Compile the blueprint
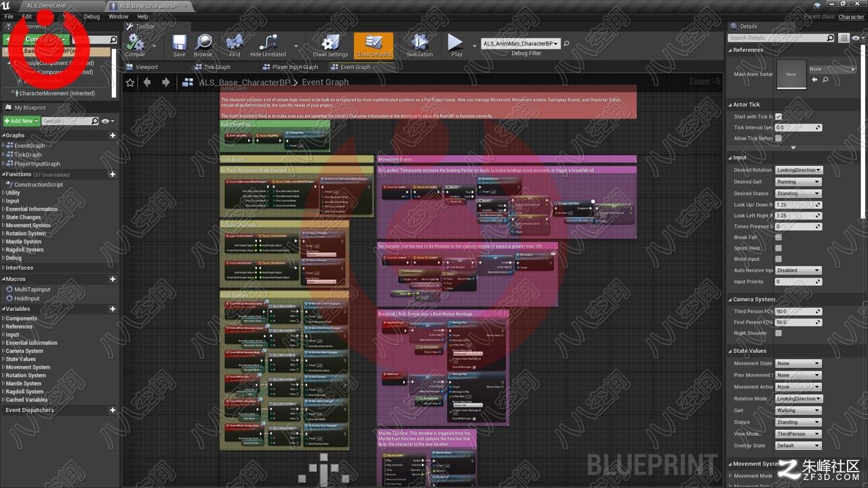Image resolution: width=868 pixels, height=488 pixels. point(135,45)
